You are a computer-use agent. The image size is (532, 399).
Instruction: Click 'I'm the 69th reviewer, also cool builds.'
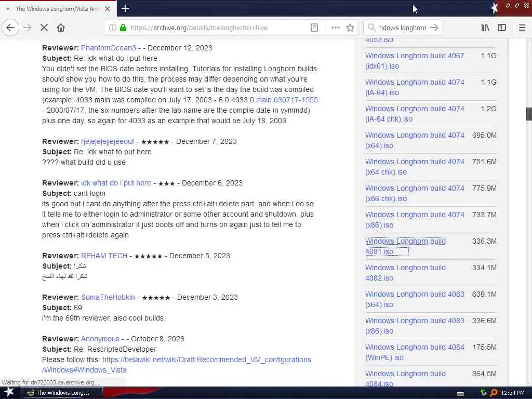click(x=104, y=318)
